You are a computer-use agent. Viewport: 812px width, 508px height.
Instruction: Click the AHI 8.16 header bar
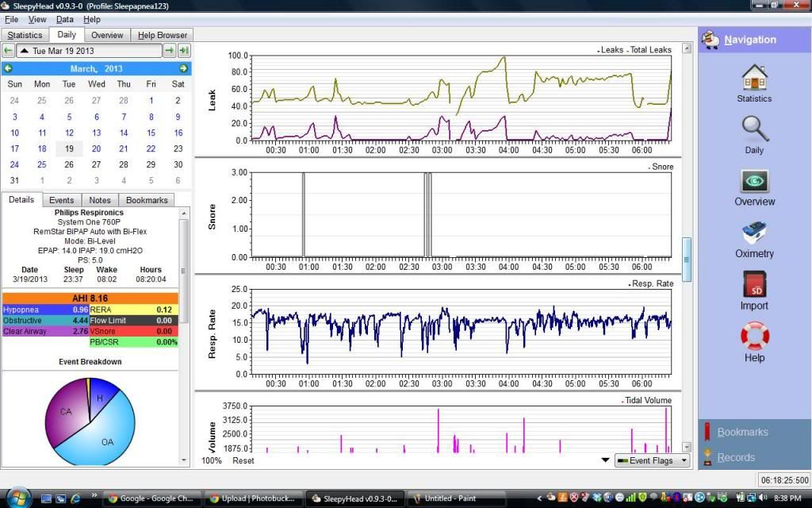[90, 298]
